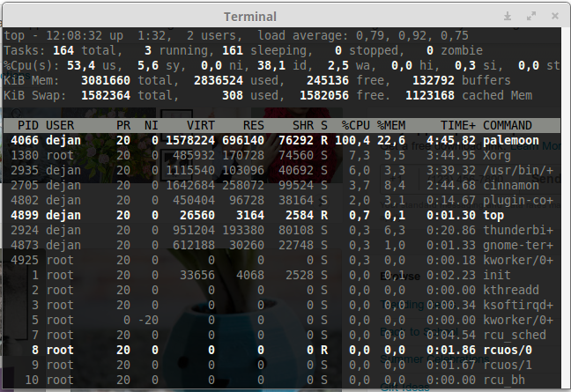Click the PID column header
The image size is (571, 392).
tap(28, 126)
